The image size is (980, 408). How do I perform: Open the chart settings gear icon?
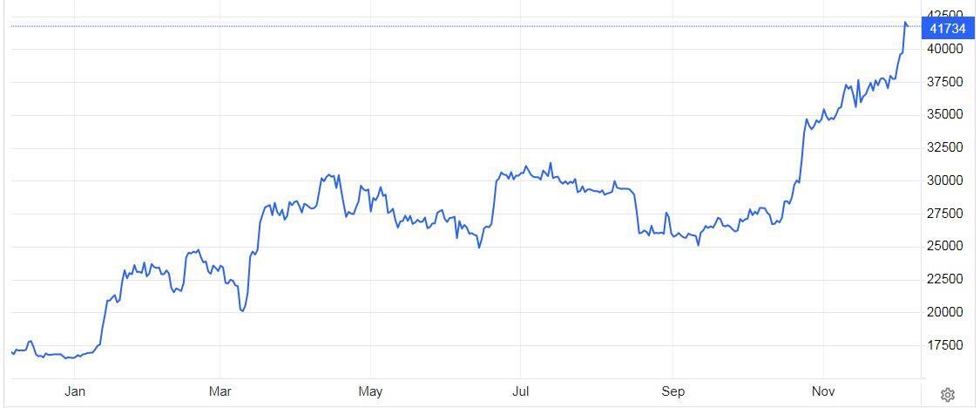tap(949, 395)
